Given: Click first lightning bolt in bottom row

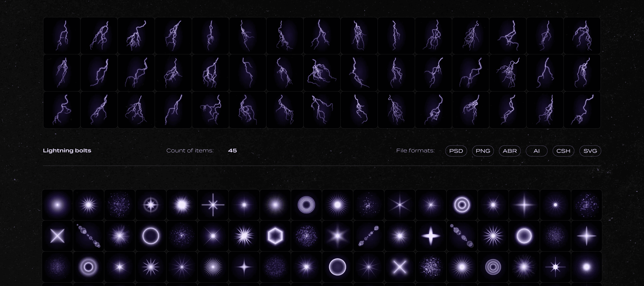Looking at the screenshot, I should (x=62, y=110).
